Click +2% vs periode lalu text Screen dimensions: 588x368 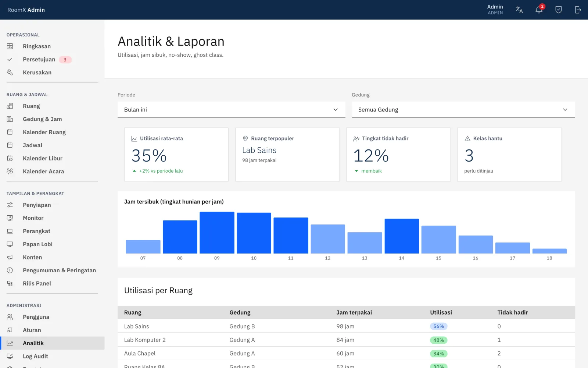click(161, 171)
